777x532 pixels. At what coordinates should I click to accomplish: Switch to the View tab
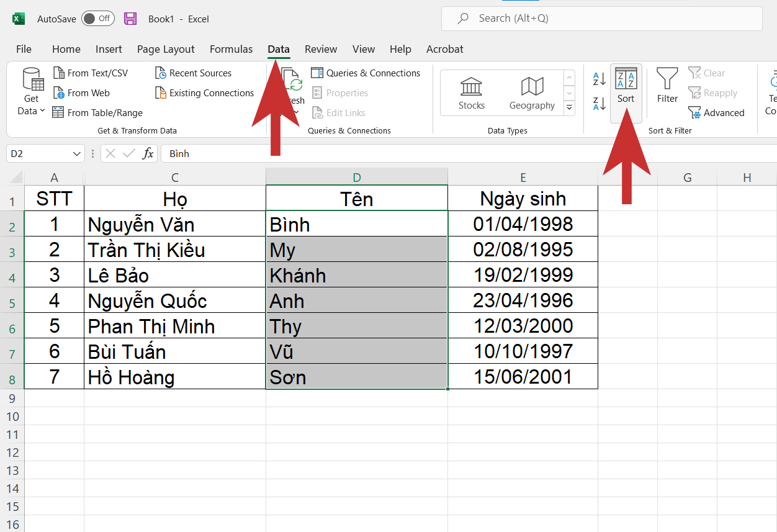pyautogui.click(x=364, y=49)
